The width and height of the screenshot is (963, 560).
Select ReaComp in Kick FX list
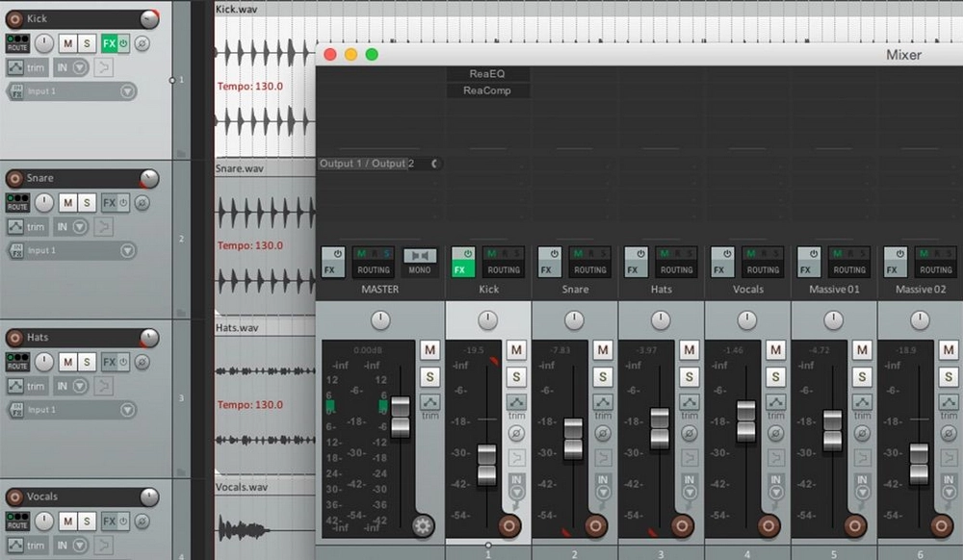coord(487,90)
